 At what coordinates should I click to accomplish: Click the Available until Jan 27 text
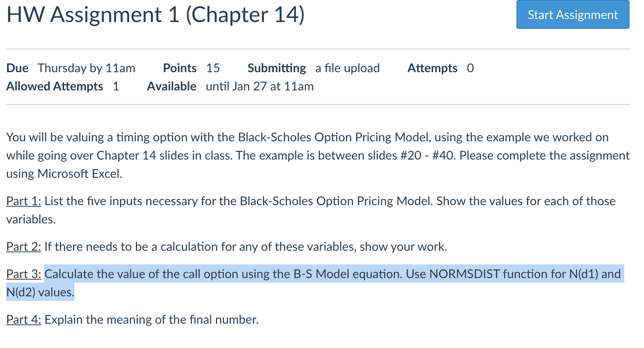click(x=259, y=86)
